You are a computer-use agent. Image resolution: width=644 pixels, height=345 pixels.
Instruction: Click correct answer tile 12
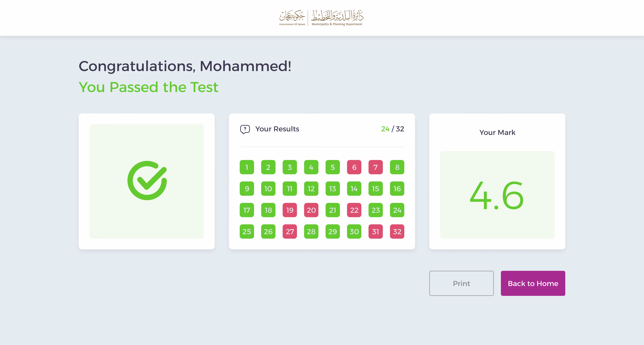point(311,189)
